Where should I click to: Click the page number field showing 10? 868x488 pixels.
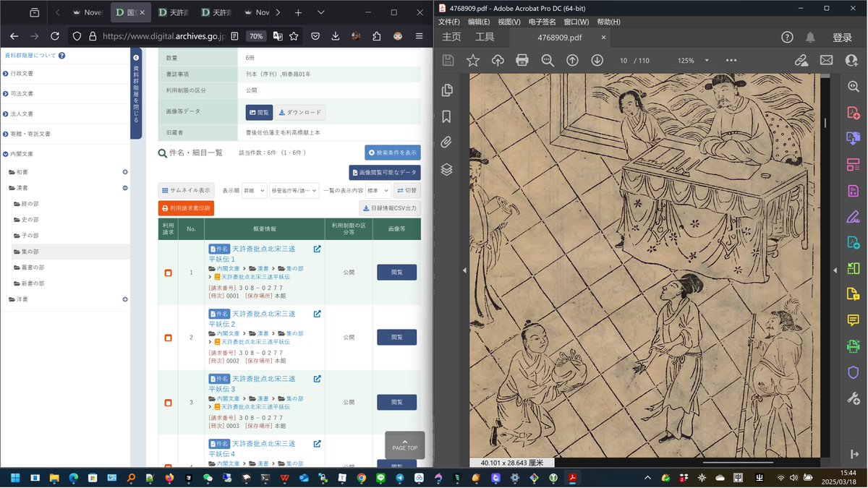[x=624, y=61]
